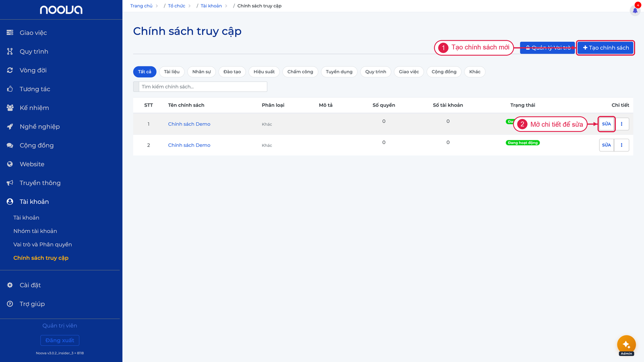Click Cài đặt gear icon
The image size is (644, 362).
point(10,285)
